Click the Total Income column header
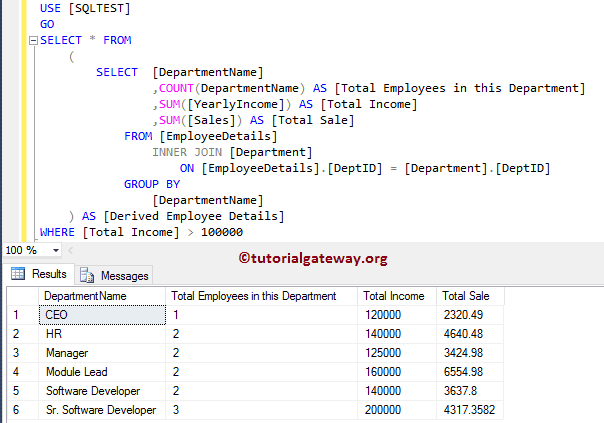 388,296
